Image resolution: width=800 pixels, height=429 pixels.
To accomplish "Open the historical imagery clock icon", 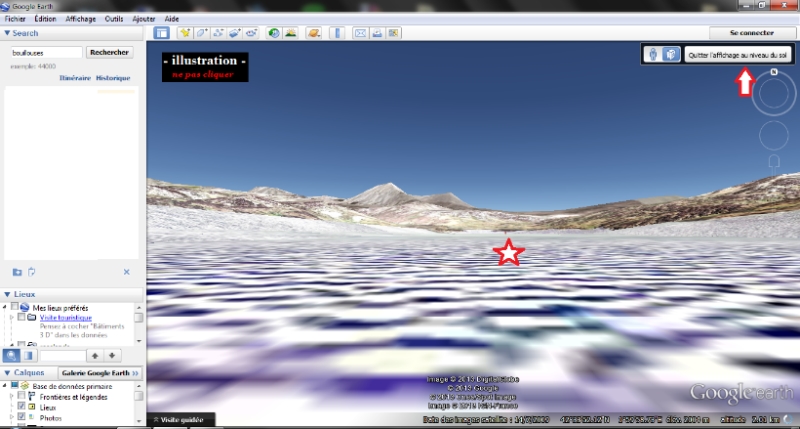I will pos(274,33).
